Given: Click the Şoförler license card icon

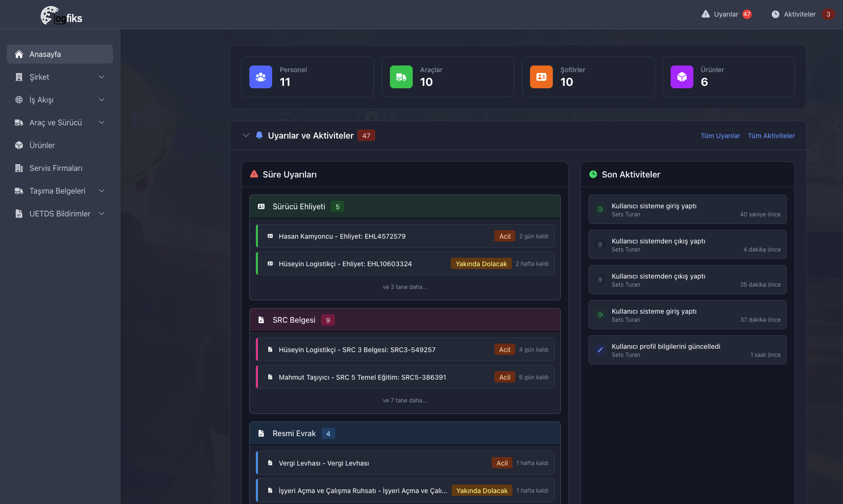Looking at the screenshot, I should (x=541, y=76).
